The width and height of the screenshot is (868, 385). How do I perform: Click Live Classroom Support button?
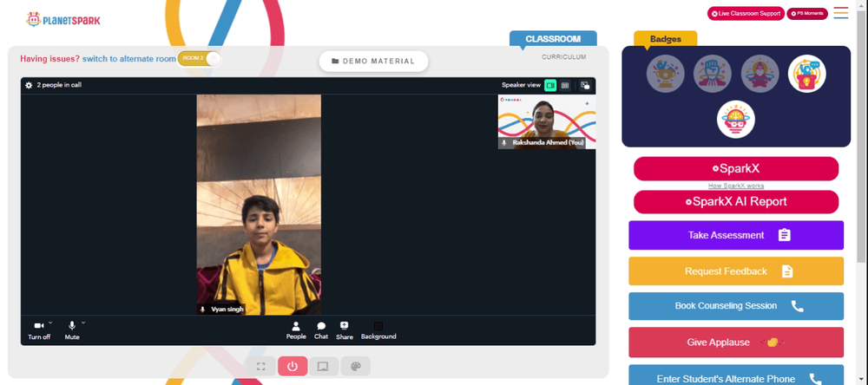click(x=746, y=14)
